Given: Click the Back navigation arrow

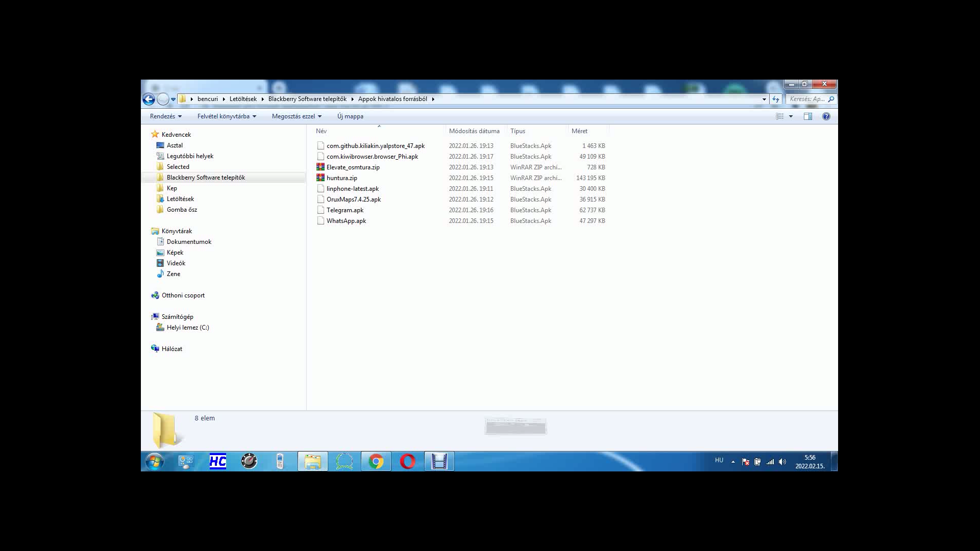Looking at the screenshot, I should (149, 99).
